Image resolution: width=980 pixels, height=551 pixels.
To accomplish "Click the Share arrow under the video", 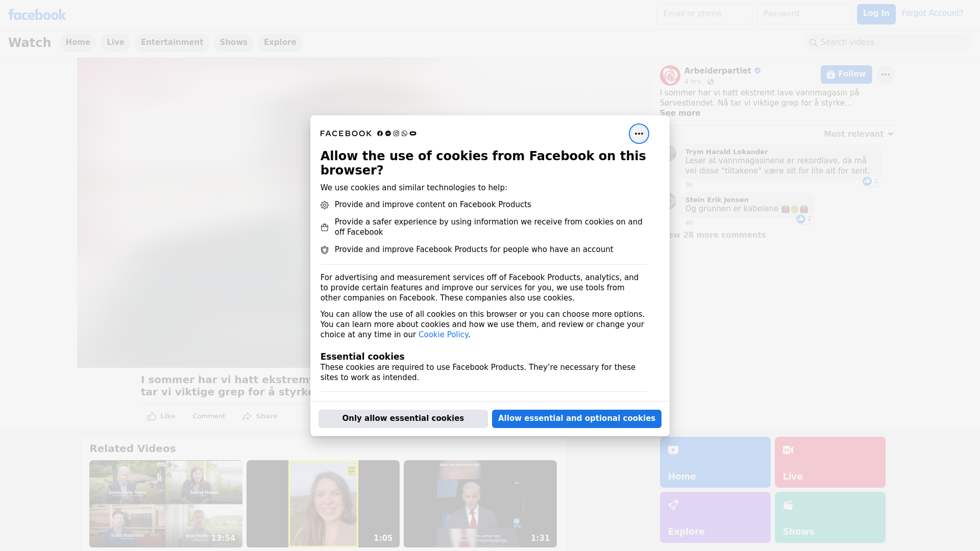I will (247, 416).
